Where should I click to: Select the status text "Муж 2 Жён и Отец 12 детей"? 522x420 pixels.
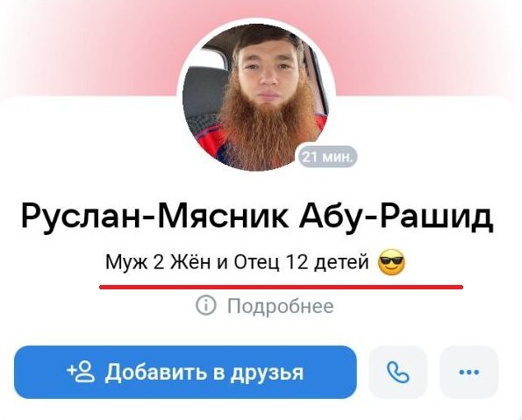237,262
